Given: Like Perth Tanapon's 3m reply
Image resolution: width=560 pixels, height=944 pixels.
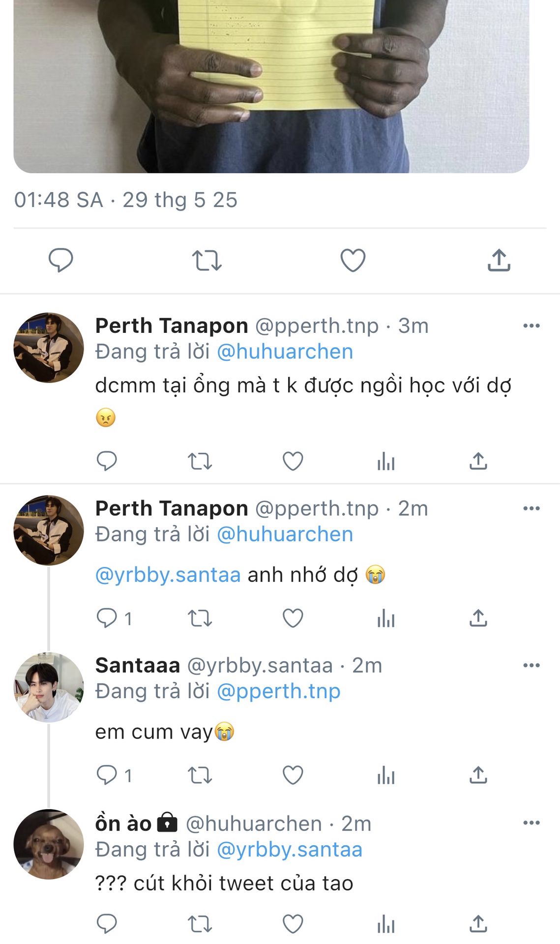Looking at the screenshot, I should pyautogui.click(x=293, y=461).
